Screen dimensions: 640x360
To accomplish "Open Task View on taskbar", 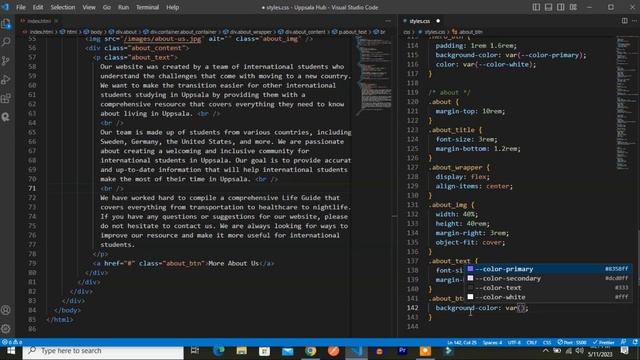I will point(195,351).
